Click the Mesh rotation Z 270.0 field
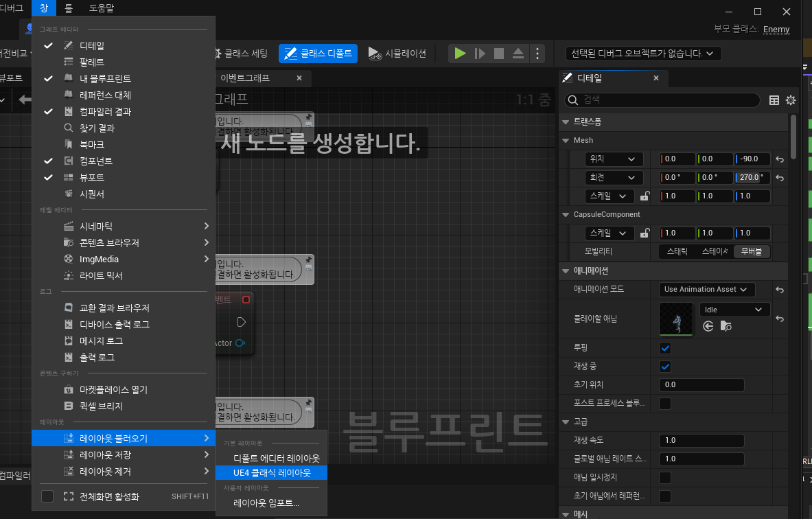812x519 pixels. (x=752, y=178)
